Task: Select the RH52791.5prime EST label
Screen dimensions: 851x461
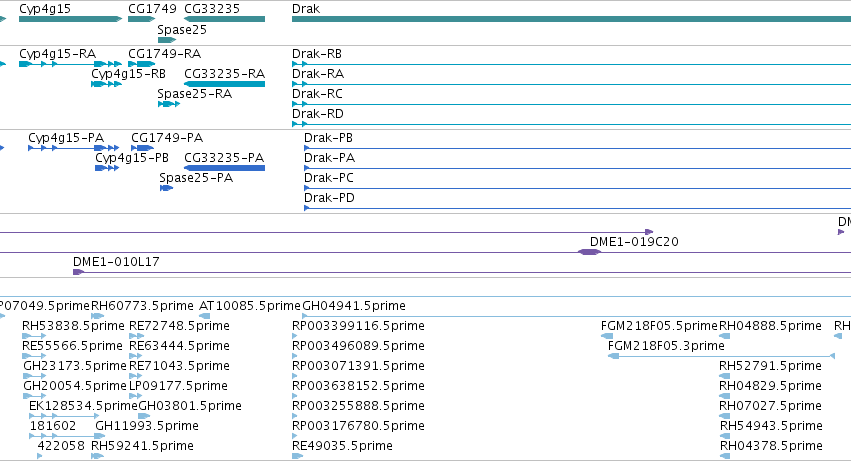Action: pyautogui.click(x=770, y=367)
